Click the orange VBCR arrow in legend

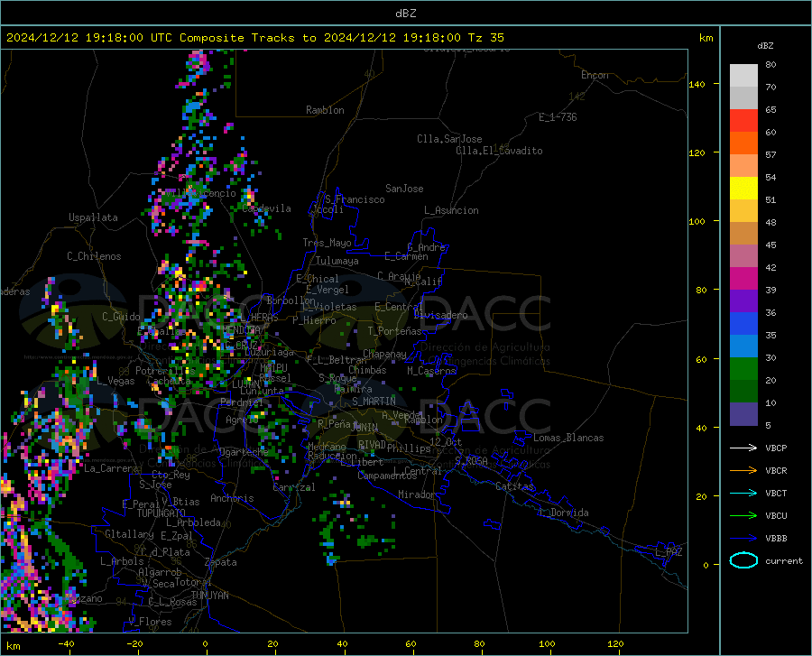pyautogui.click(x=743, y=471)
